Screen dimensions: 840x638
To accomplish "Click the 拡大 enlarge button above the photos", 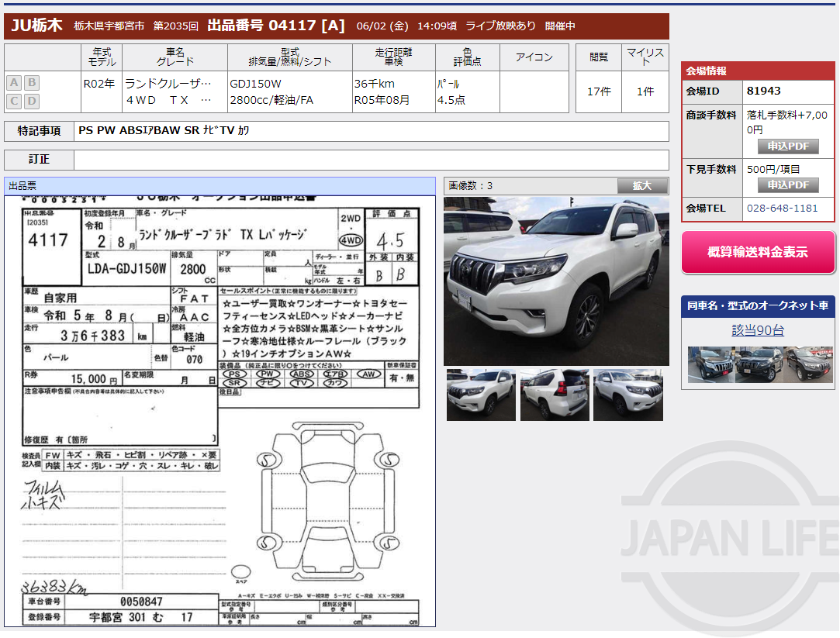I will pyautogui.click(x=643, y=185).
